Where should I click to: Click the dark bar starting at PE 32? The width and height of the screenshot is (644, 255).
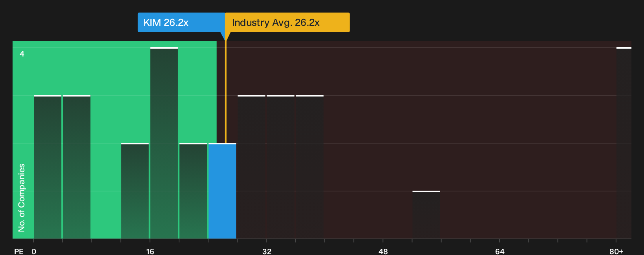click(280, 167)
